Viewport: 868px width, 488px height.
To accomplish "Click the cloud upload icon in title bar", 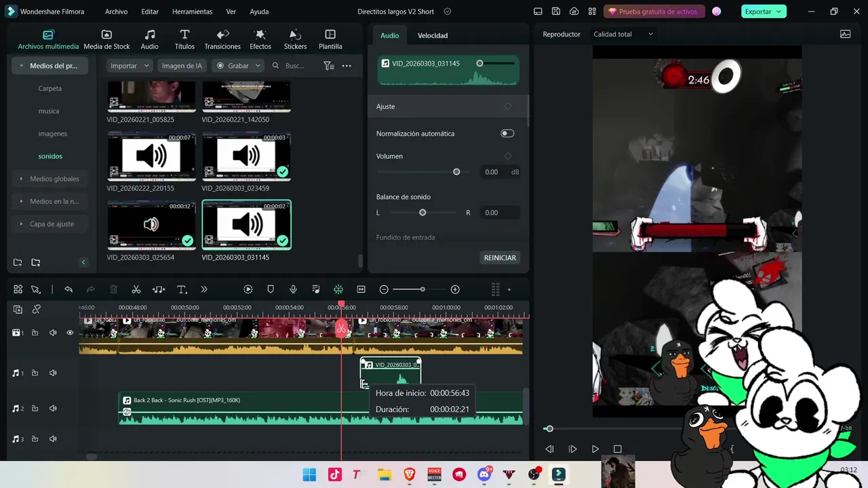I will point(574,12).
